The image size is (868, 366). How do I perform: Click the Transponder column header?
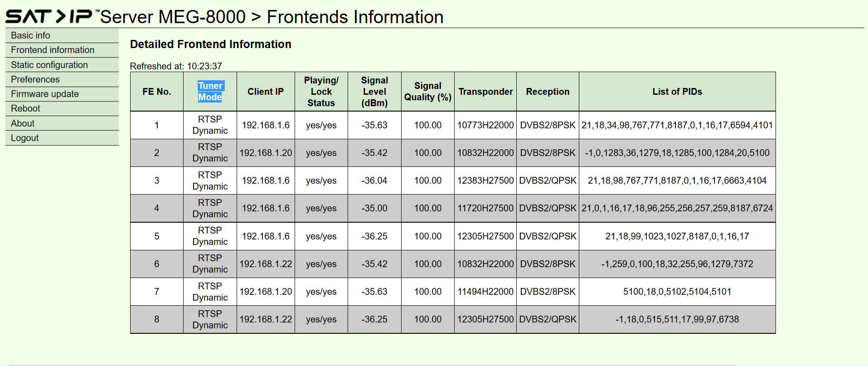[x=485, y=92]
